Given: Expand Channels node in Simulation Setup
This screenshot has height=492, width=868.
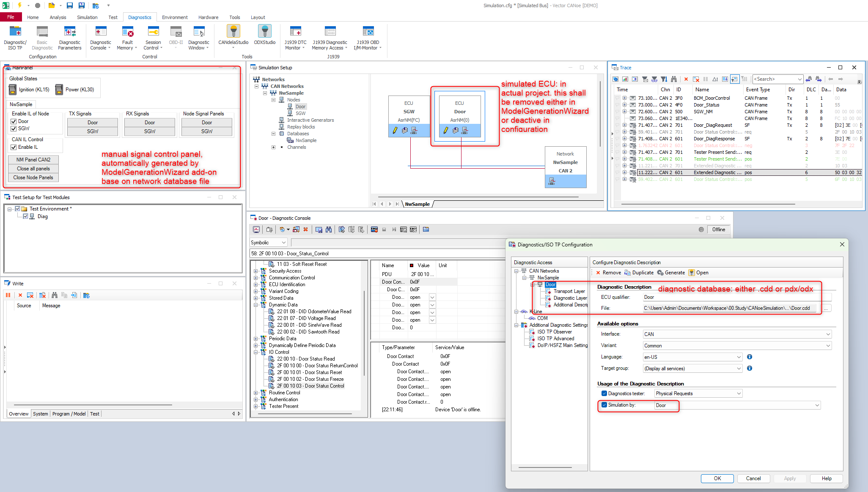Looking at the screenshot, I should [x=273, y=148].
